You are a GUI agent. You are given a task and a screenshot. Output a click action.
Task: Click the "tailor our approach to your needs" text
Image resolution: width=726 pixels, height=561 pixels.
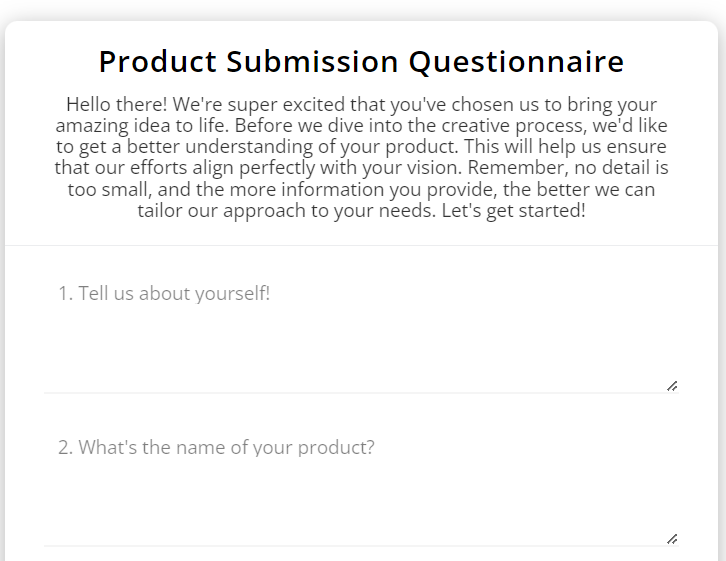click(287, 211)
